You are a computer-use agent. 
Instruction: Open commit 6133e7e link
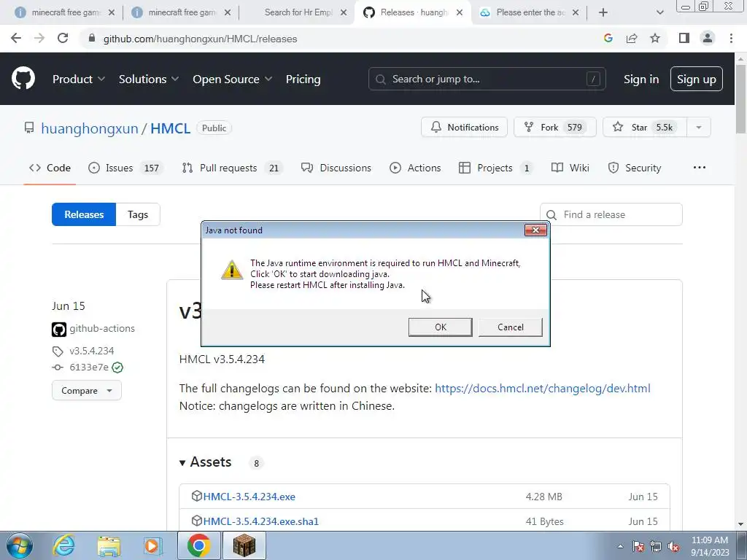tap(88, 367)
